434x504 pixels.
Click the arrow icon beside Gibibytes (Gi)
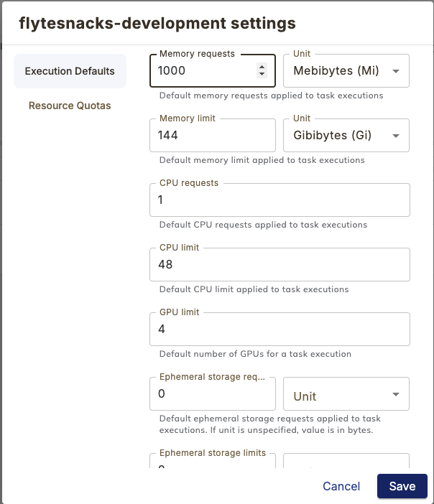394,136
